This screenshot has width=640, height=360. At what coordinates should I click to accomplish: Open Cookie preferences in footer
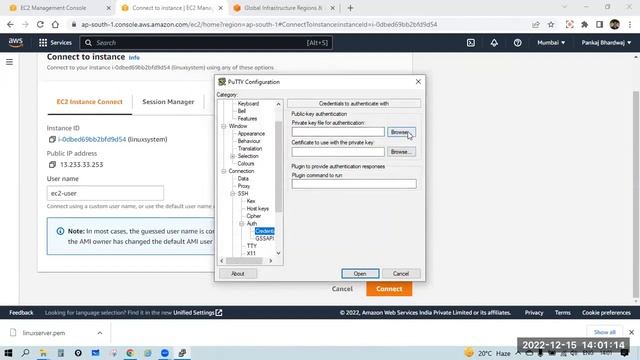pyautogui.click(x=606, y=313)
